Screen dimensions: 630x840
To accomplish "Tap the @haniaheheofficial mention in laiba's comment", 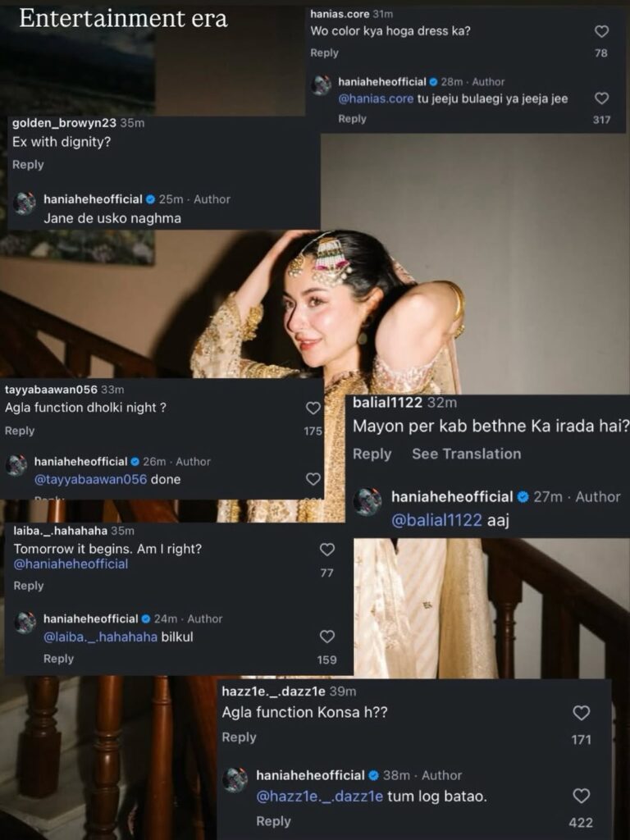I will tap(71, 564).
